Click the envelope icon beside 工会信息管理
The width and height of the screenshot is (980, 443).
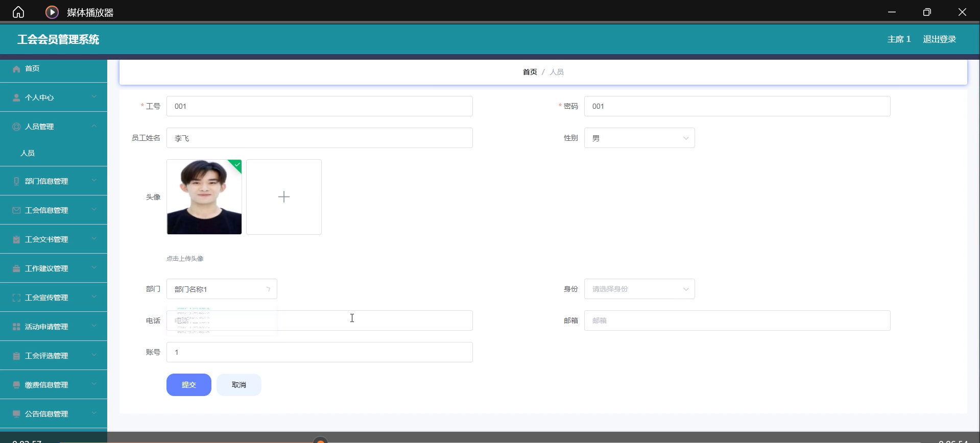(16, 210)
